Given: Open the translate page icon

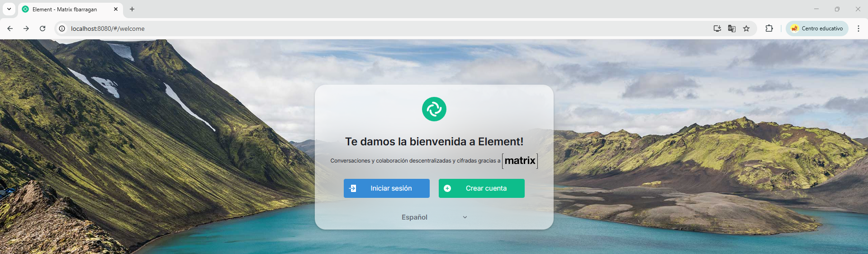Looking at the screenshot, I should pyautogui.click(x=732, y=29).
